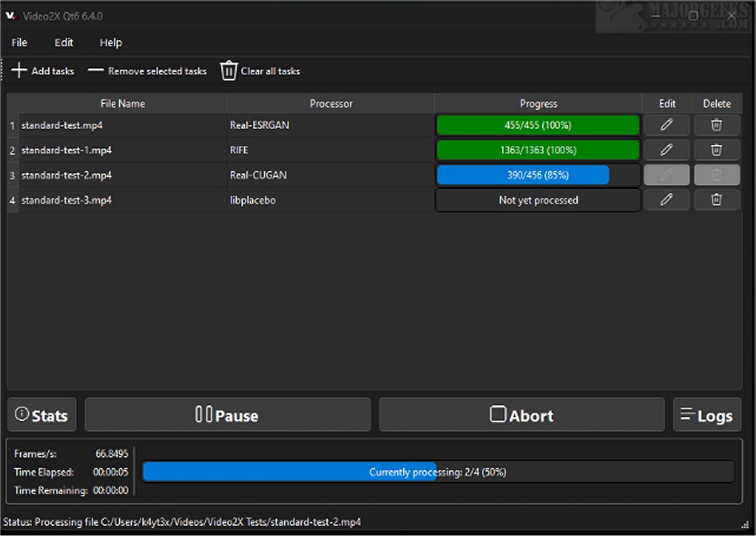Click the libplacebo processor cell

(330, 201)
